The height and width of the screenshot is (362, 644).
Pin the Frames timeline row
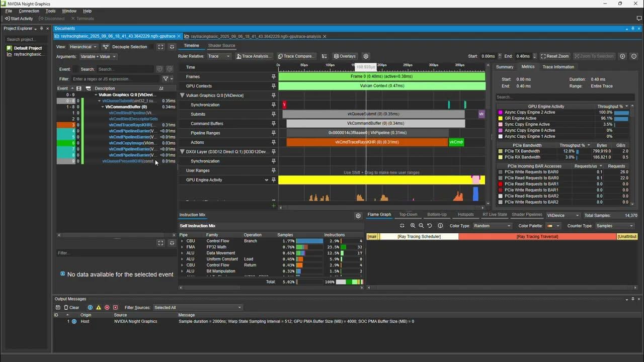(274, 76)
